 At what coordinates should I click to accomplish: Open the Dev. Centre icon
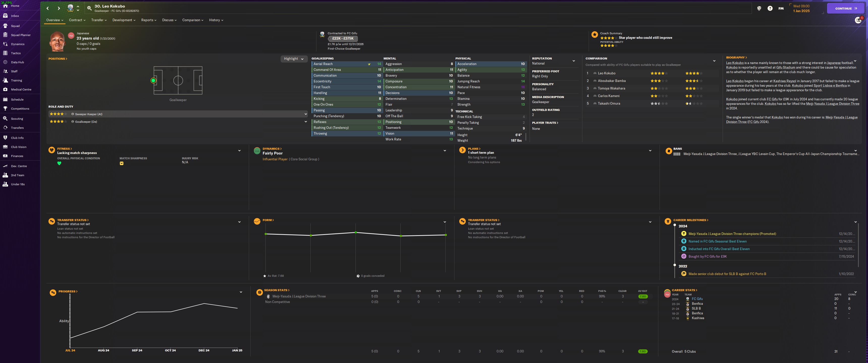tap(5, 166)
